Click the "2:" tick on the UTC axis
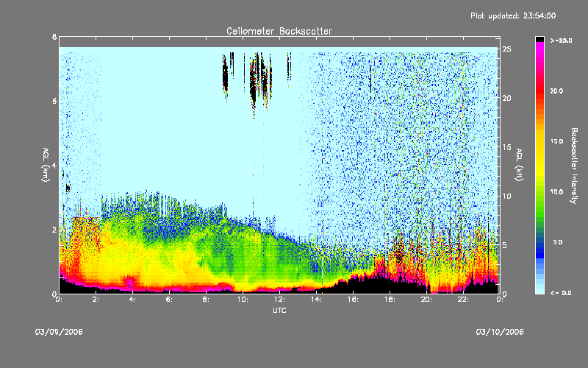The height and width of the screenshot is (368, 588). point(96,300)
